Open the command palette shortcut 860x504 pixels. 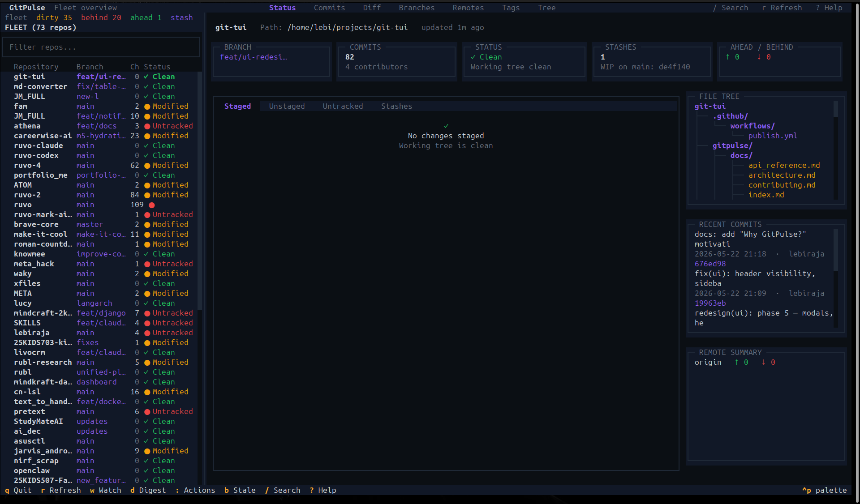pyautogui.click(x=824, y=490)
